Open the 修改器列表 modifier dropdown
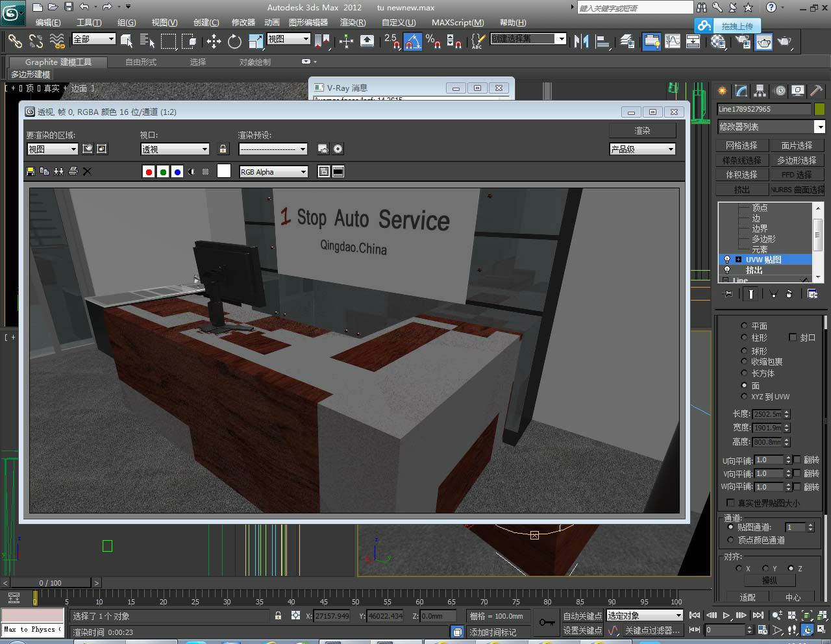 click(x=819, y=127)
